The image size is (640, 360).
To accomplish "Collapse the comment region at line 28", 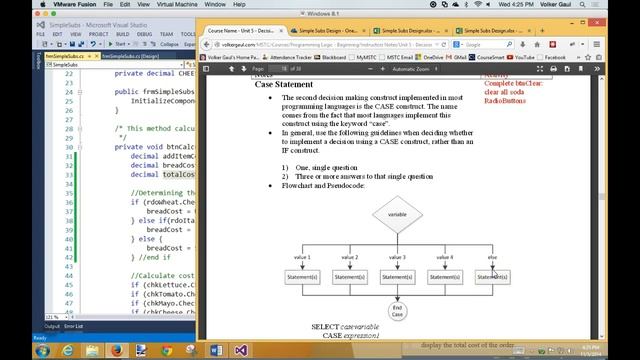I will pos(80,129).
